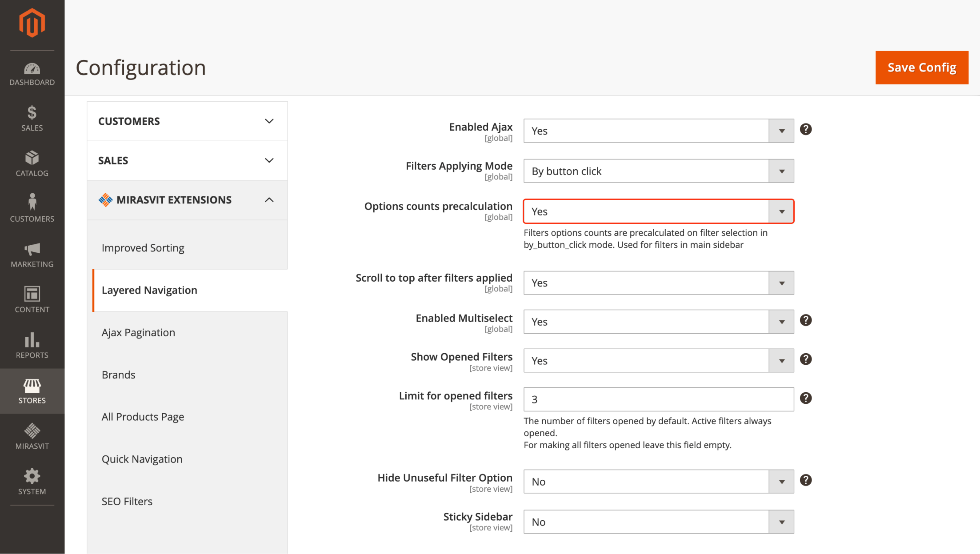The image size is (980, 554).
Task: Expand the Sales configuration section
Action: point(187,160)
